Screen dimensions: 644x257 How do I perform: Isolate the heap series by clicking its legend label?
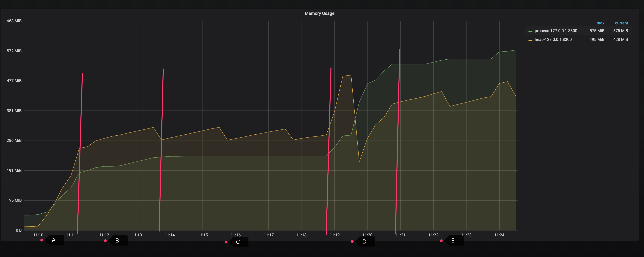[x=553, y=40]
